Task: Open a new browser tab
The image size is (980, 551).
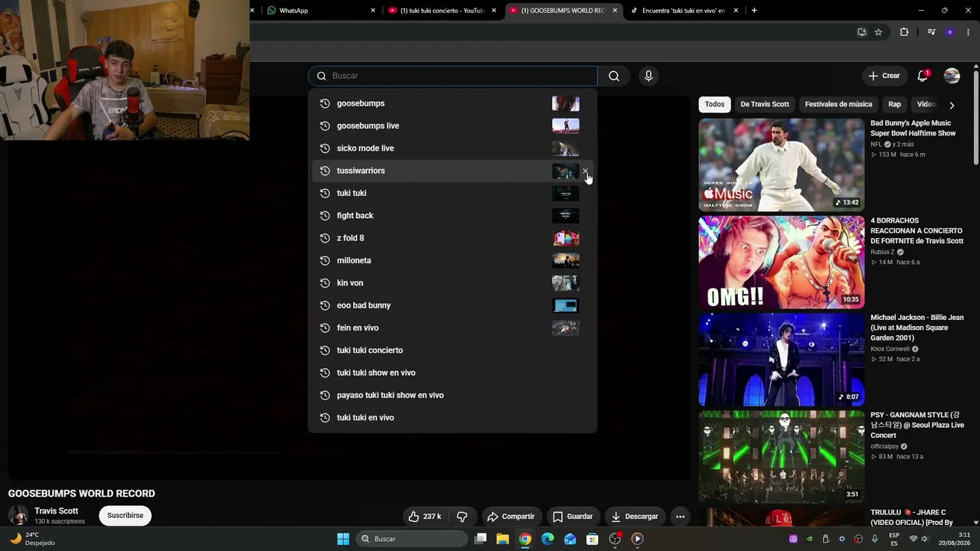Action: [754, 11]
